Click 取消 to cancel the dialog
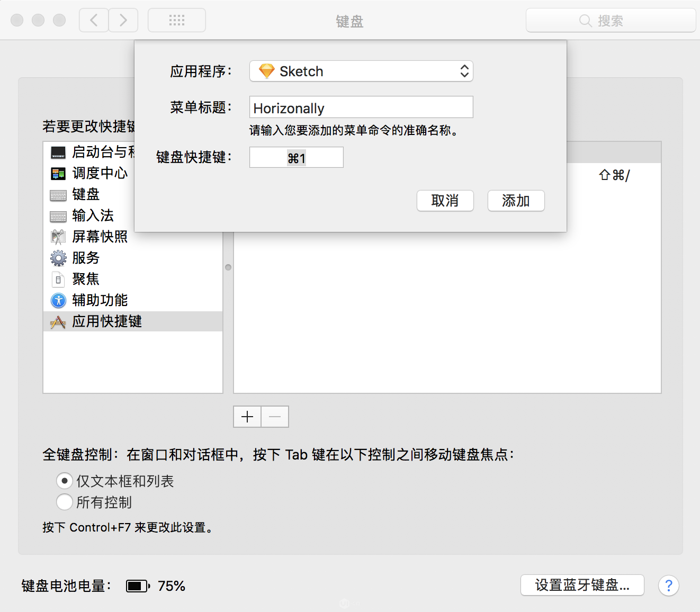The width and height of the screenshot is (700, 612). pos(445,201)
